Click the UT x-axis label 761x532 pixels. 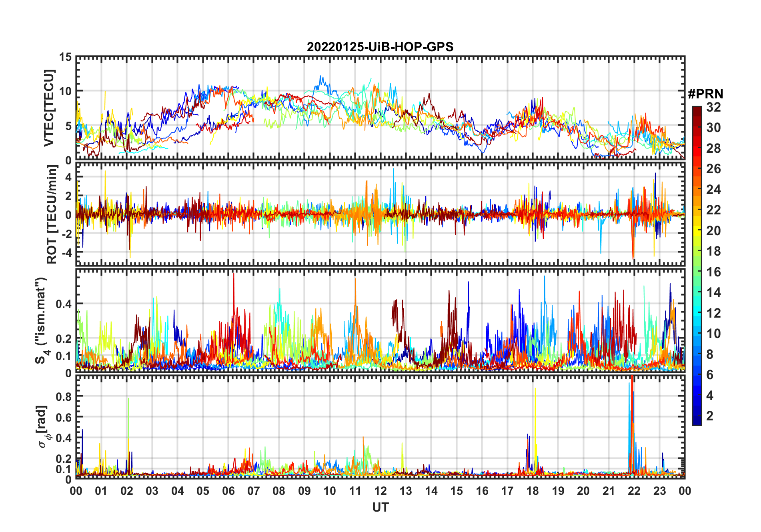pyautogui.click(x=380, y=507)
